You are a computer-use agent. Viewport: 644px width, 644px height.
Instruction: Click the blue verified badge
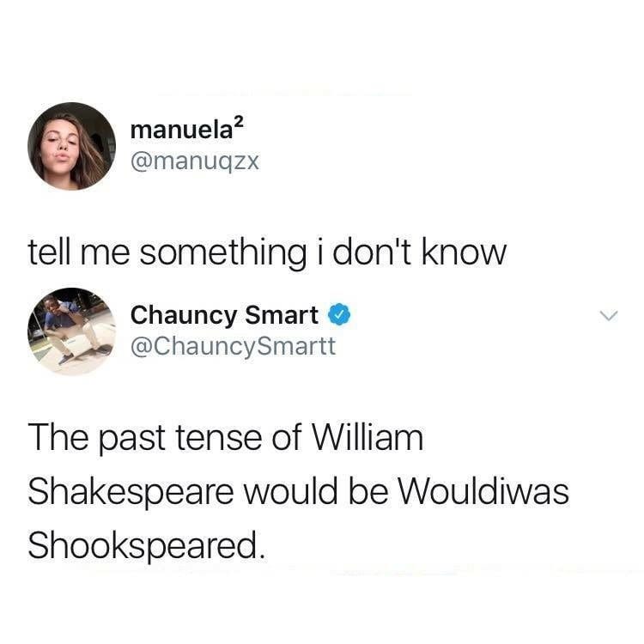pyautogui.click(x=339, y=314)
